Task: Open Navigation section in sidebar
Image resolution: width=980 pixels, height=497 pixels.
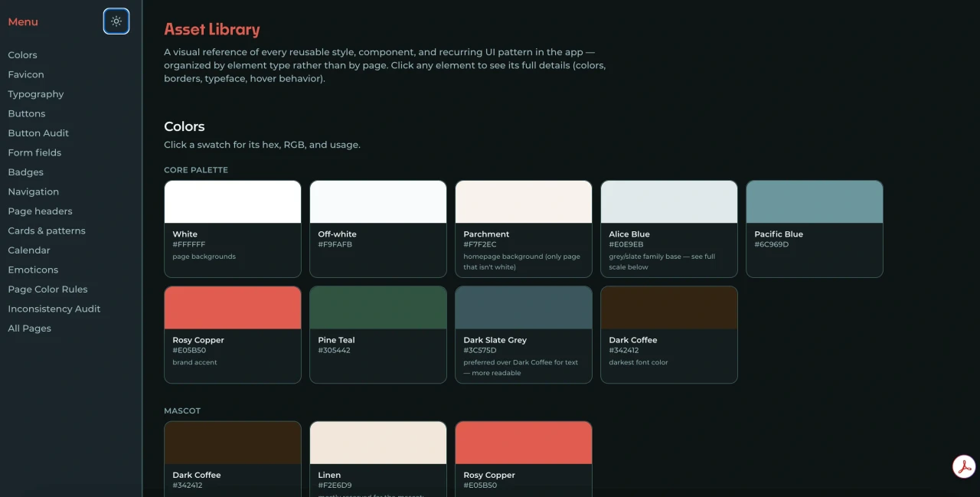Action: point(33,191)
